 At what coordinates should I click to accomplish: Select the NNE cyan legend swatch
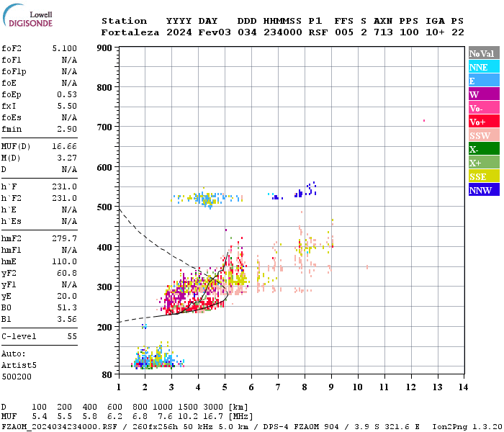tap(484, 67)
